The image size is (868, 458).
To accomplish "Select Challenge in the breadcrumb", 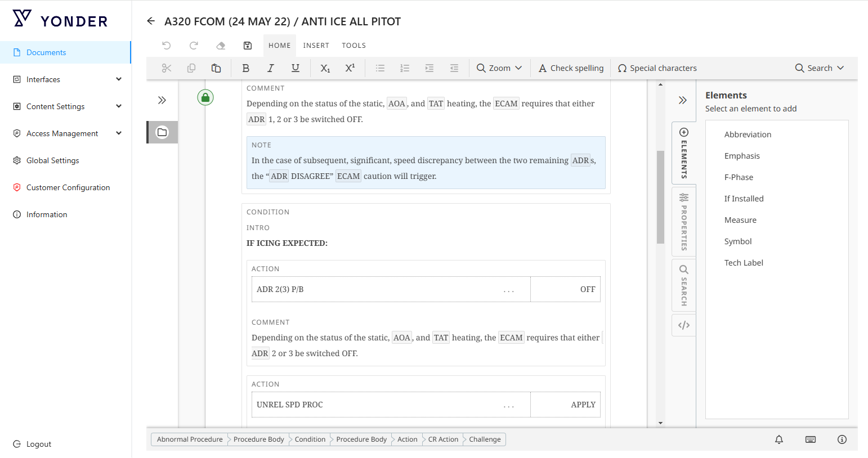I will 485,439.
